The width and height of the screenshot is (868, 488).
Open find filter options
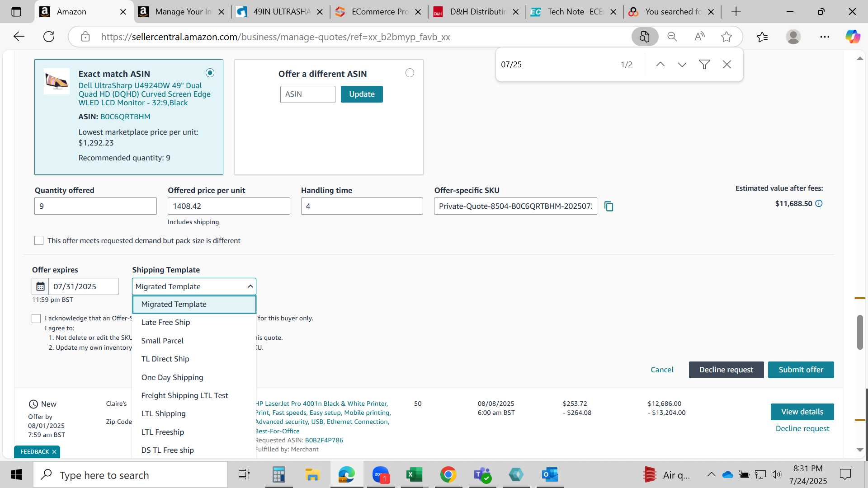pos(704,65)
